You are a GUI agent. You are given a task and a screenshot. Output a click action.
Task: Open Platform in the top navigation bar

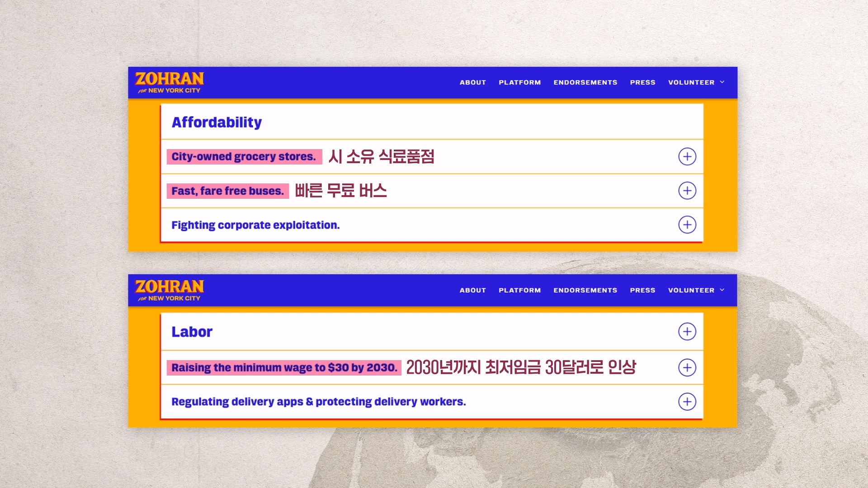[519, 83]
